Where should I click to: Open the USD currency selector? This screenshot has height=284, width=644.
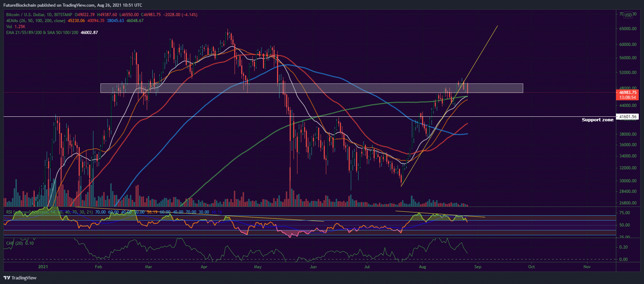click(628, 15)
